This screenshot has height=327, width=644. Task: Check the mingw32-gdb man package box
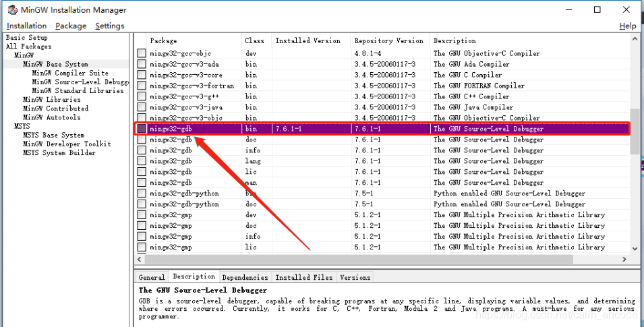click(x=142, y=183)
